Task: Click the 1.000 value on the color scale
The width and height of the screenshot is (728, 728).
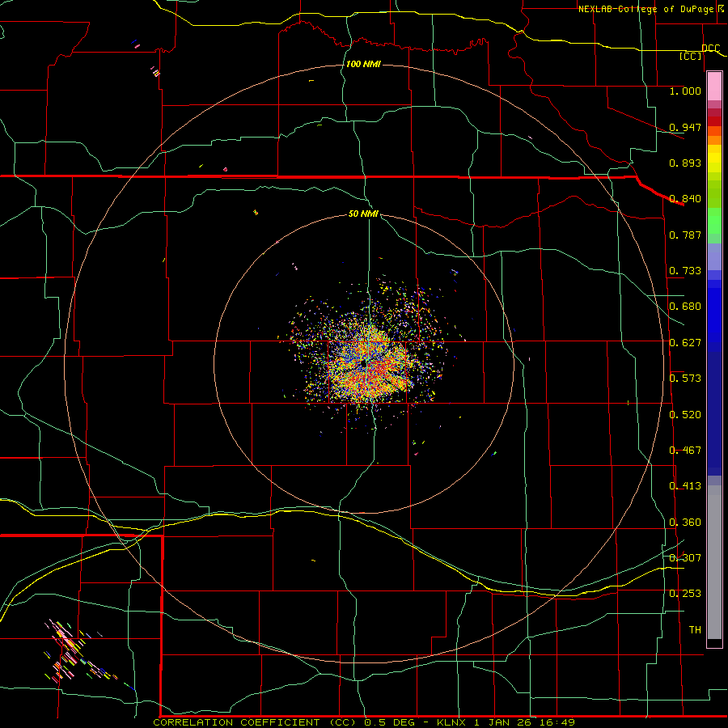Action: [685, 91]
